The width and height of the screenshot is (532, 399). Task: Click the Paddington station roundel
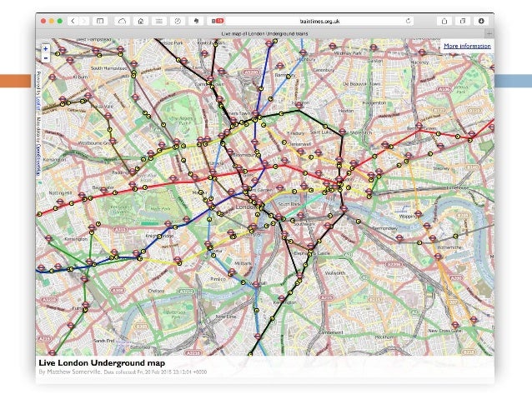point(132,172)
